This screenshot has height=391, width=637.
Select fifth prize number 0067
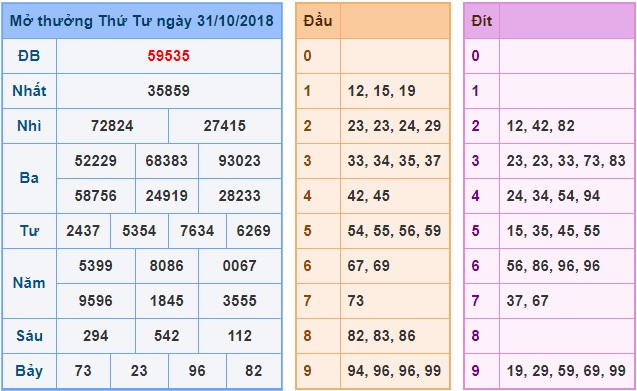[x=240, y=266]
